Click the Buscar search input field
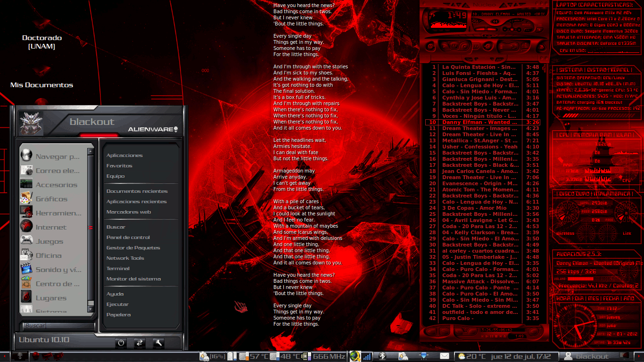The width and height of the screenshot is (644, 362). tap(58, 326)
